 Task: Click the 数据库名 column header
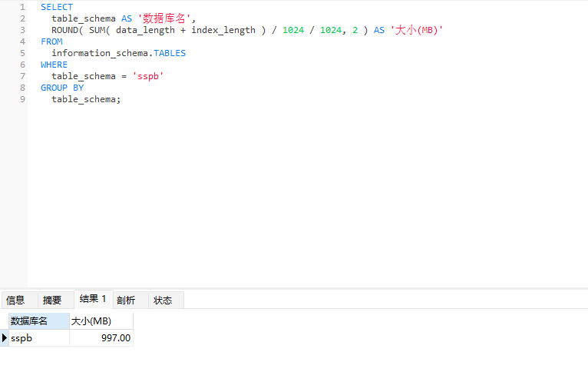[39, 321]
